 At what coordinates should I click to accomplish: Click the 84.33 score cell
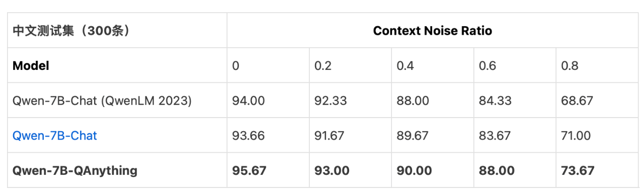coord(495,101)
